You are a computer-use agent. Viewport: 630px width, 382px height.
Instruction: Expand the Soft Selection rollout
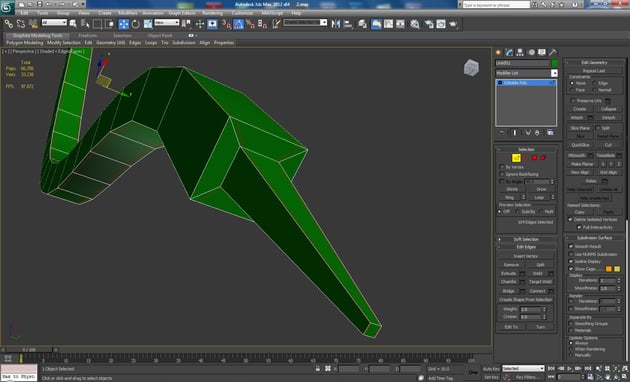pos(526,239)
